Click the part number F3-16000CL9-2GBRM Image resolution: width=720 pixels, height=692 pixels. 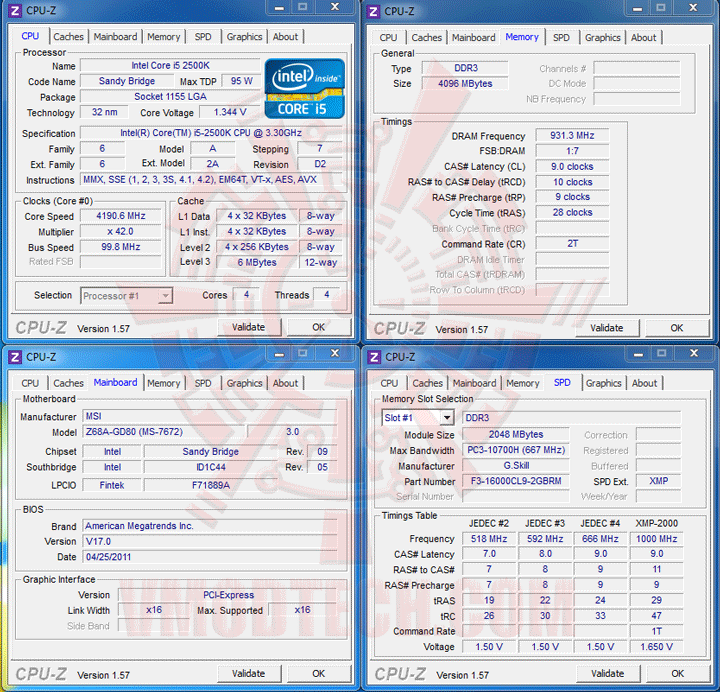516,481
